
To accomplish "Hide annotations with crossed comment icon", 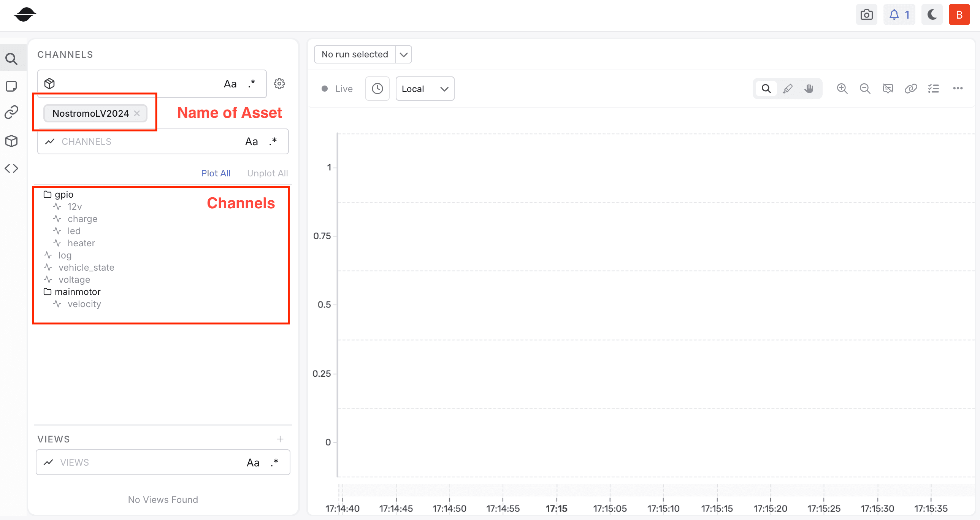I will 888,89.
